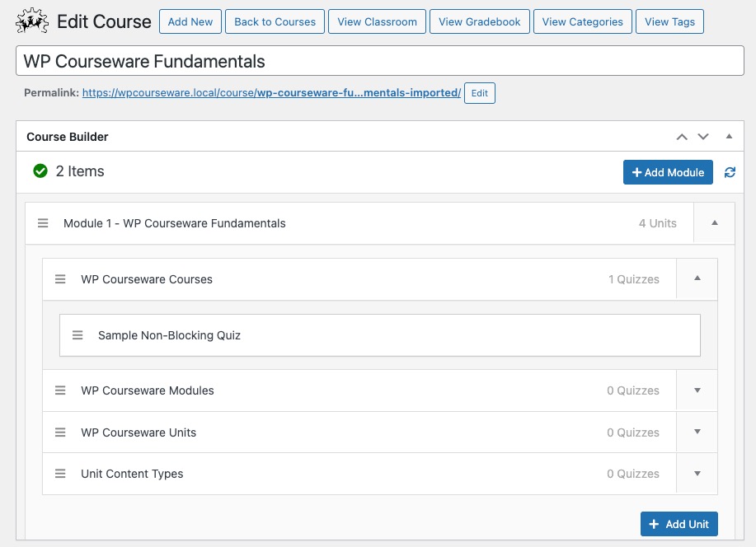Click the green checkmark next to 2 Items
The image size is (756, 547).
pos(40,171)
